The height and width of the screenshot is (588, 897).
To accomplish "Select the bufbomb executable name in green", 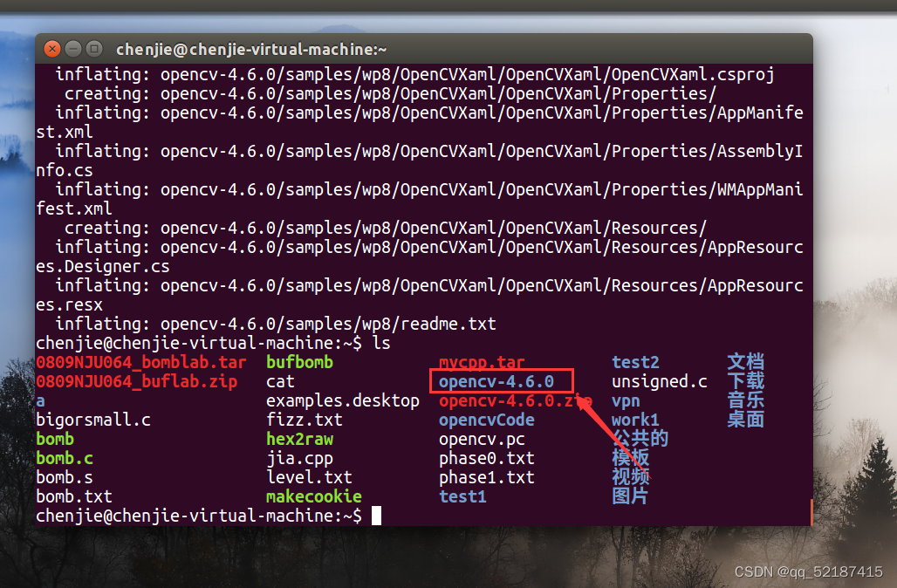I will click(299, 362).
